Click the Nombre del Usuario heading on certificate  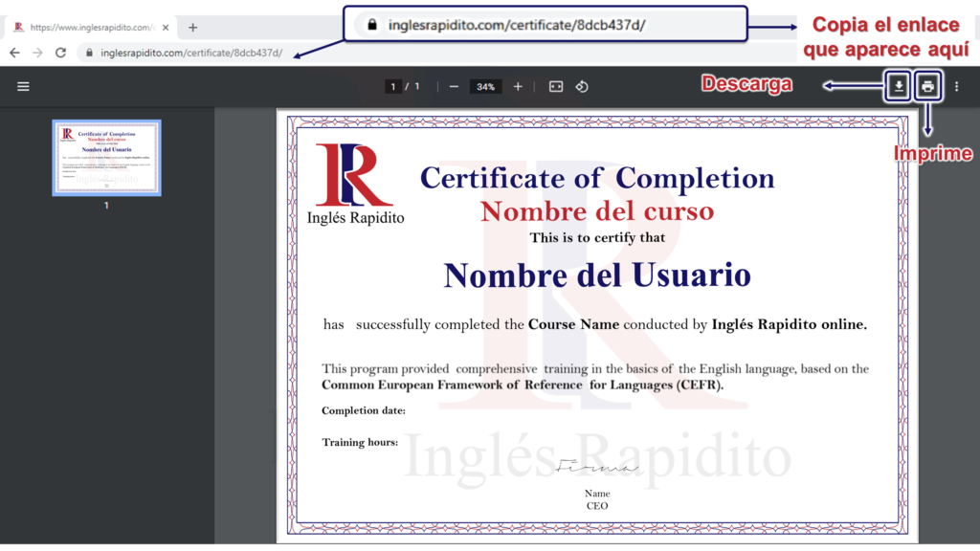pyautogui.click(x=596, y=275)
